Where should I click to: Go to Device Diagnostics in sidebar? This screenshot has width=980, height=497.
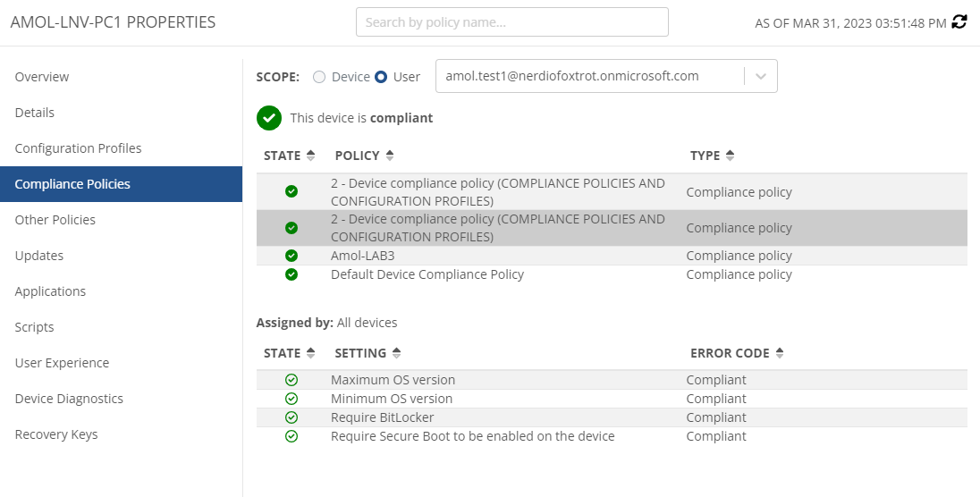(70, 399)
